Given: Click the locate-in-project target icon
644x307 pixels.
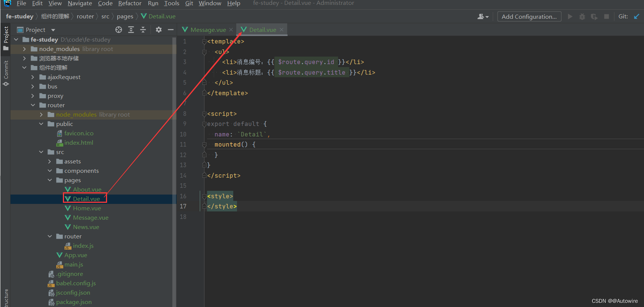Looking at the screenshot, I should (x=119, y=30).
